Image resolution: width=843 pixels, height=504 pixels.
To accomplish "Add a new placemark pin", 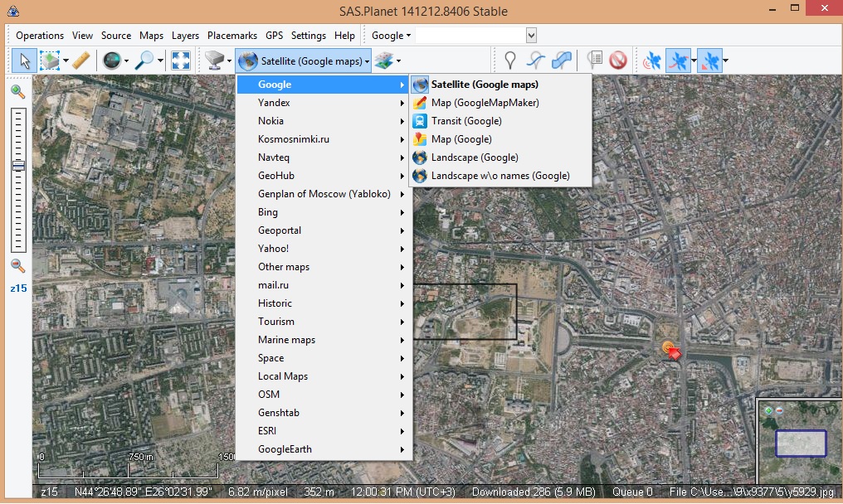I will point(509,61).
